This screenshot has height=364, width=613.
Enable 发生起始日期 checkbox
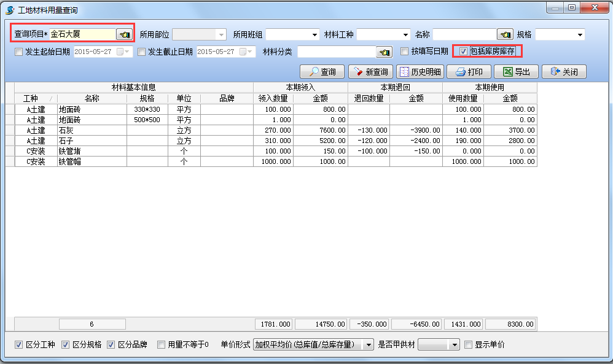pyautogui.click(x=18, y=52)
